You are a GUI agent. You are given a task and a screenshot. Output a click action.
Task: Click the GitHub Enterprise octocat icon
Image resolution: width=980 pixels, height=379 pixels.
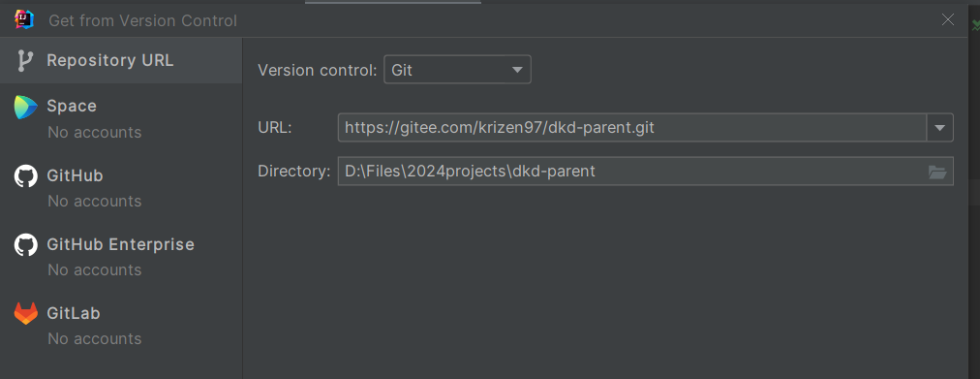pos(25,244)
